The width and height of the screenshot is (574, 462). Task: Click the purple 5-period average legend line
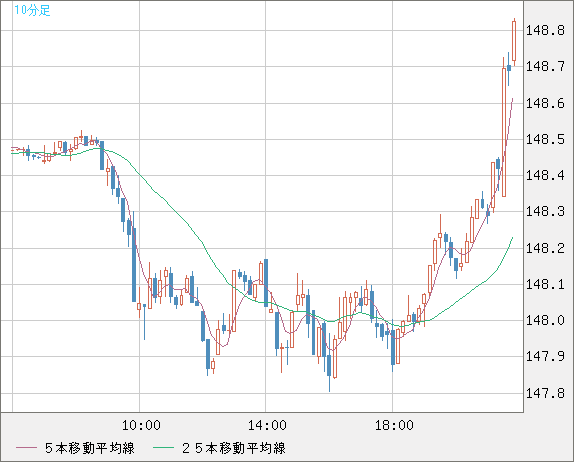point(26,448)
